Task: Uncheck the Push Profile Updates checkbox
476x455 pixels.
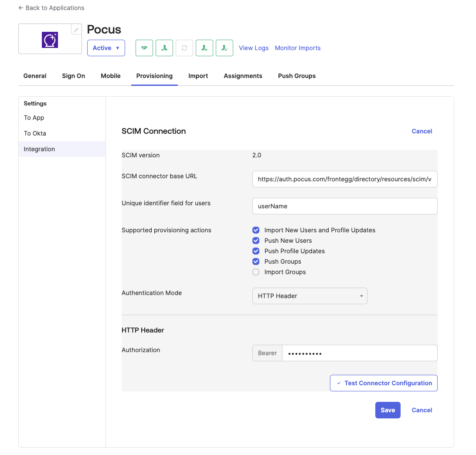Action: pyautogui.click(x=256, y=251)
